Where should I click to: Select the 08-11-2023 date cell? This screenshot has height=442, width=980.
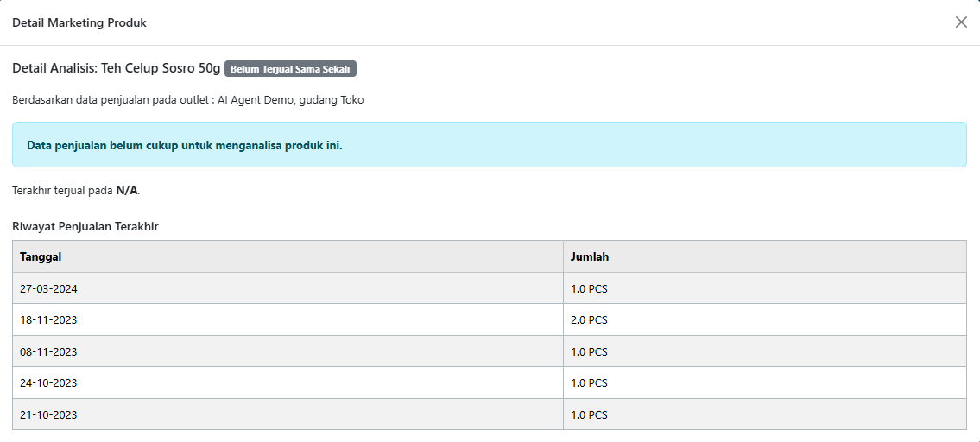click(48, 351)
